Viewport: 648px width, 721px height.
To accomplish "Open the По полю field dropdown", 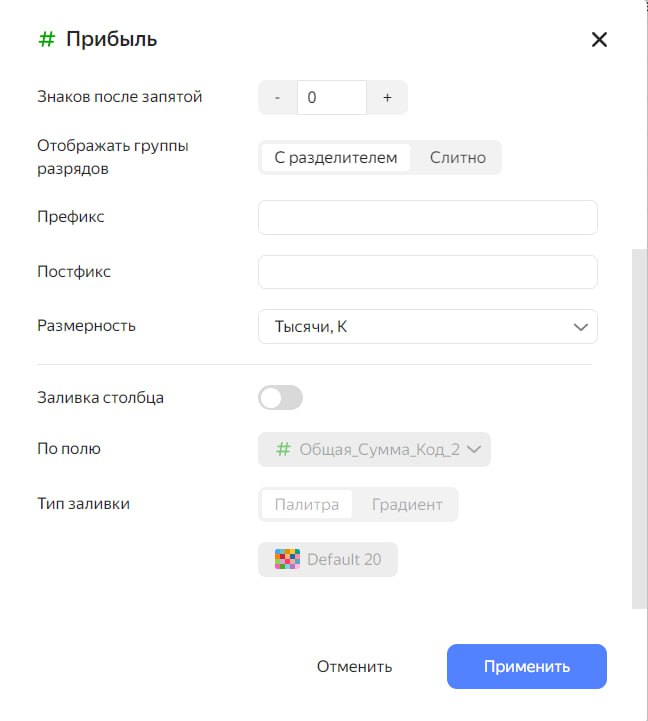I will tap(374, 449).
